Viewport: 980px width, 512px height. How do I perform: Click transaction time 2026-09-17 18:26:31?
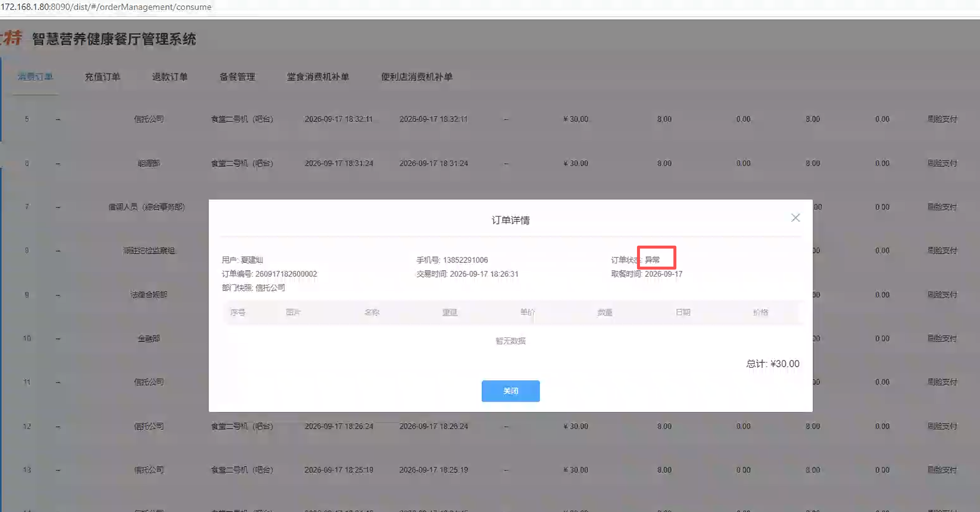pyautogui.click(x=484, y=274)
